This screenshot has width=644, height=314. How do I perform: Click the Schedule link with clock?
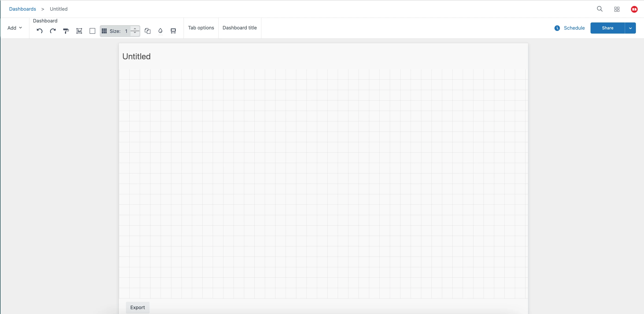pos(569,28)
